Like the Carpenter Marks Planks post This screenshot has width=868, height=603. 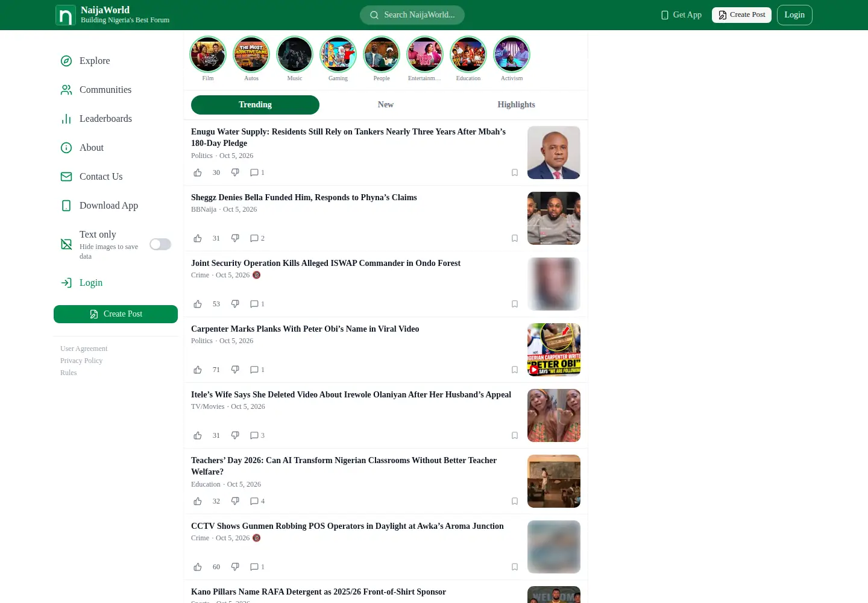click(198, 370)
